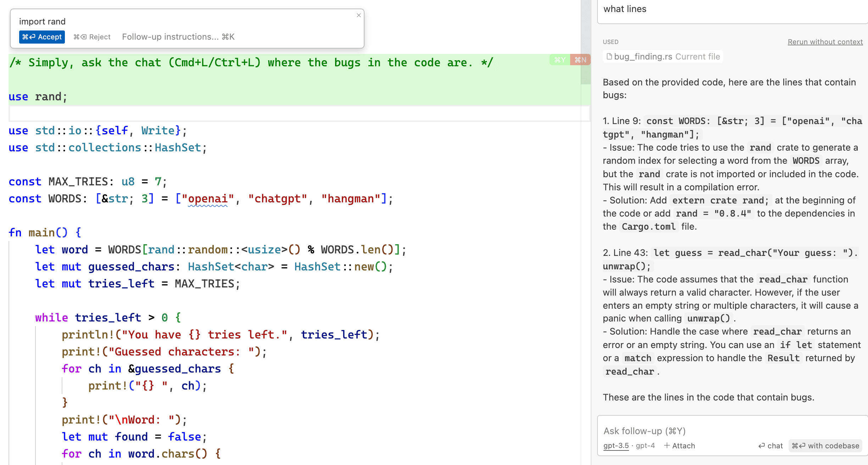Click the inserted "use rand;" diff line
Screen dimensions: 868x465
pyautogui.click(x=38, y=97)
